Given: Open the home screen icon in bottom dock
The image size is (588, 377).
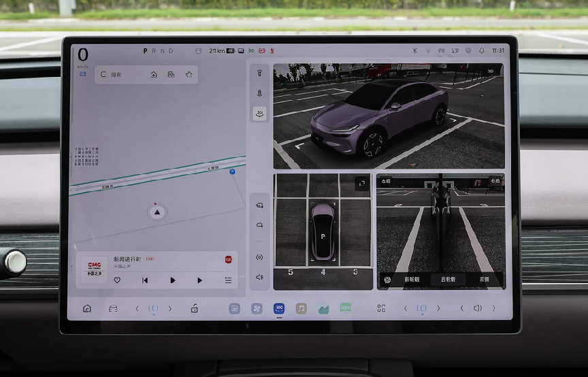Looking at the screenshot, I should tap(87, 308).
